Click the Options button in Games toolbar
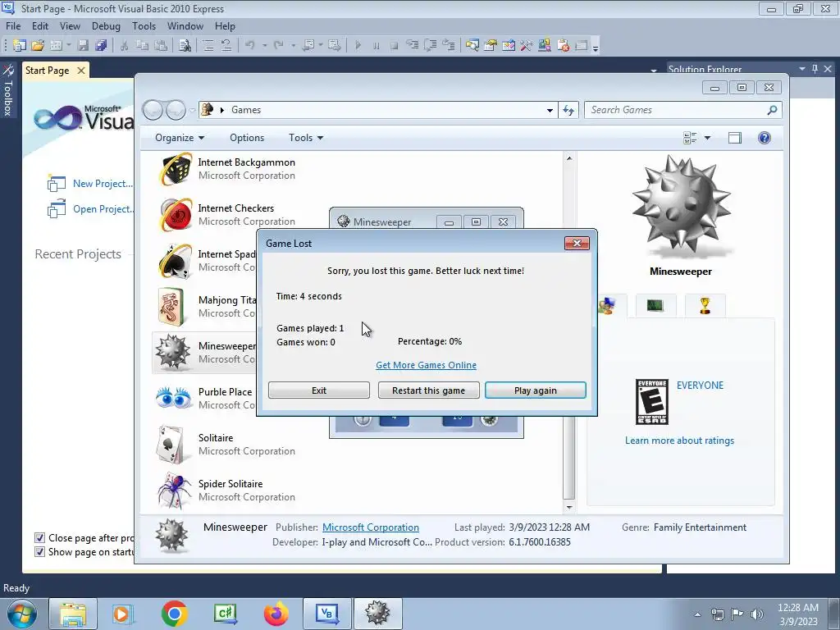Screen dimensions: 840x630 247,138
